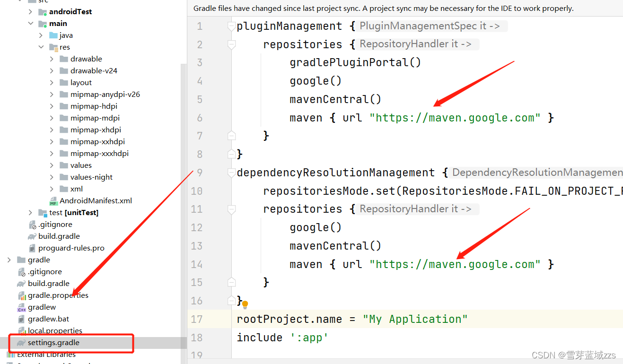
Task: Click the mipmap-xxxhdpi folder icon
Action: point(64,153)
